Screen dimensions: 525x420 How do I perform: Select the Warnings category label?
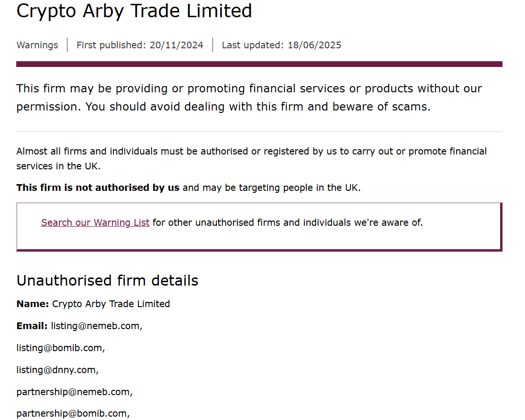(x=37, y=45)
